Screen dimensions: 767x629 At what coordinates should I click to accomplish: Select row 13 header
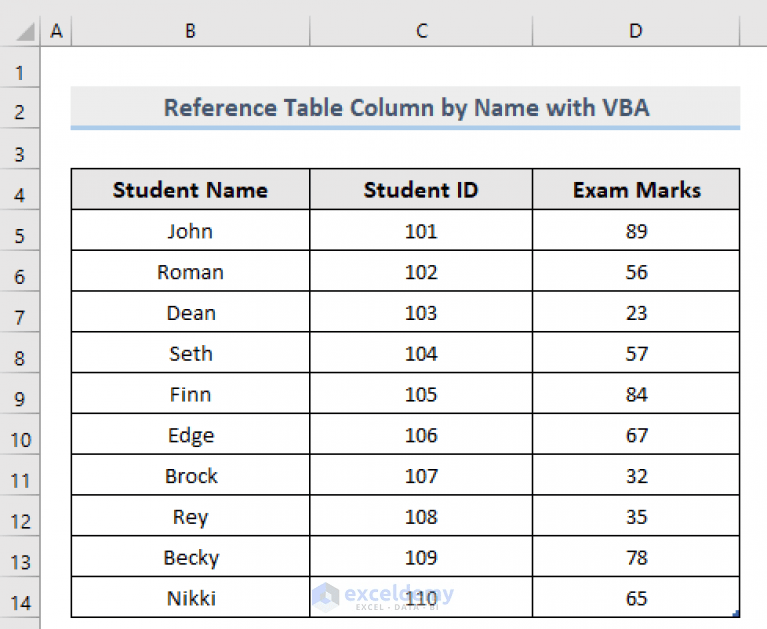(20, 557)
